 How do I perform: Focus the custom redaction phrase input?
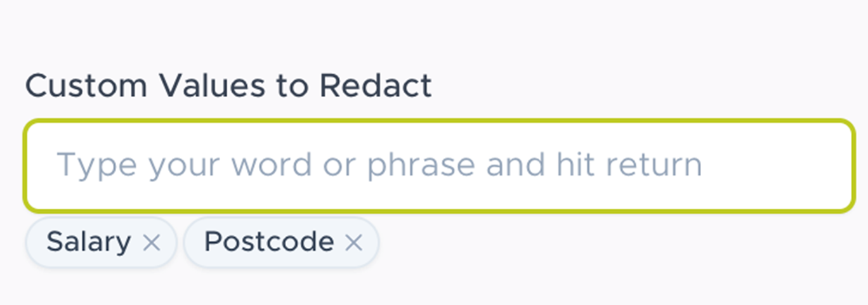pos(439,165)
